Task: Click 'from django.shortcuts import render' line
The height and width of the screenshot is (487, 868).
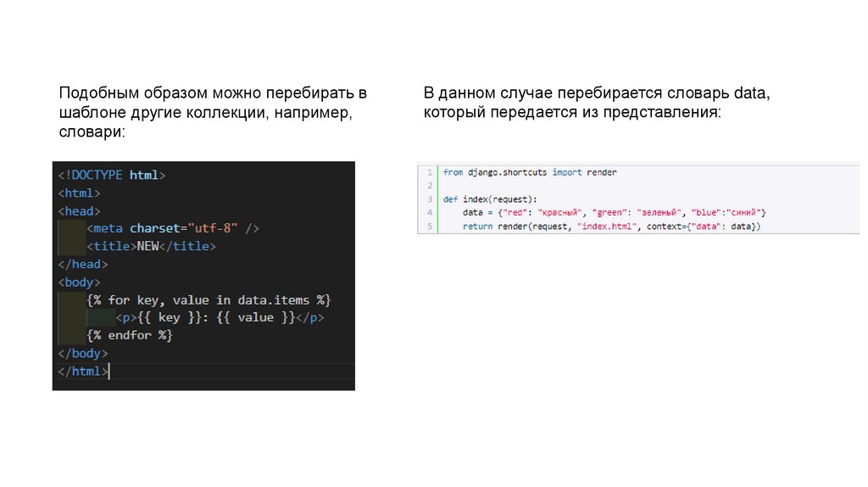Action: (x=530, y=172)
